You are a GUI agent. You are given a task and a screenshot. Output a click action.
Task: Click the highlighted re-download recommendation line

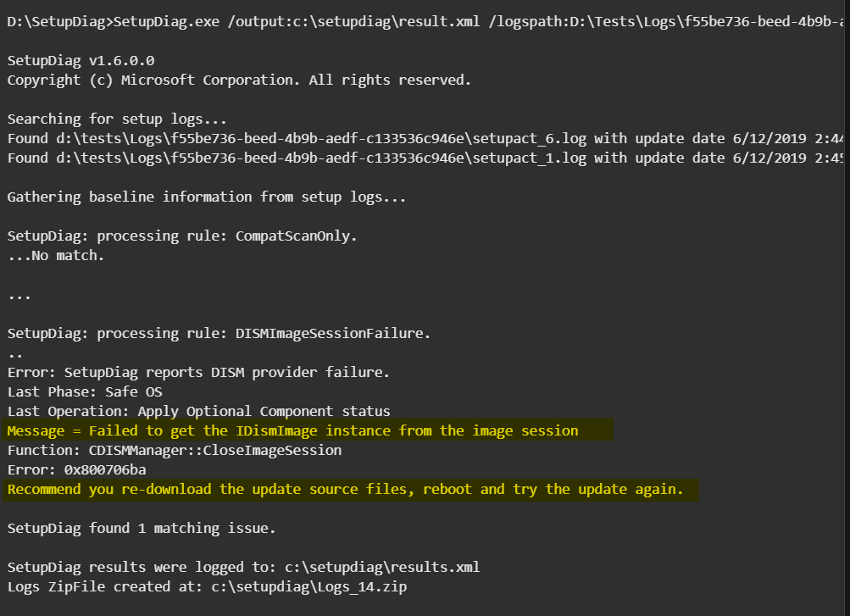tap(345, 490)
